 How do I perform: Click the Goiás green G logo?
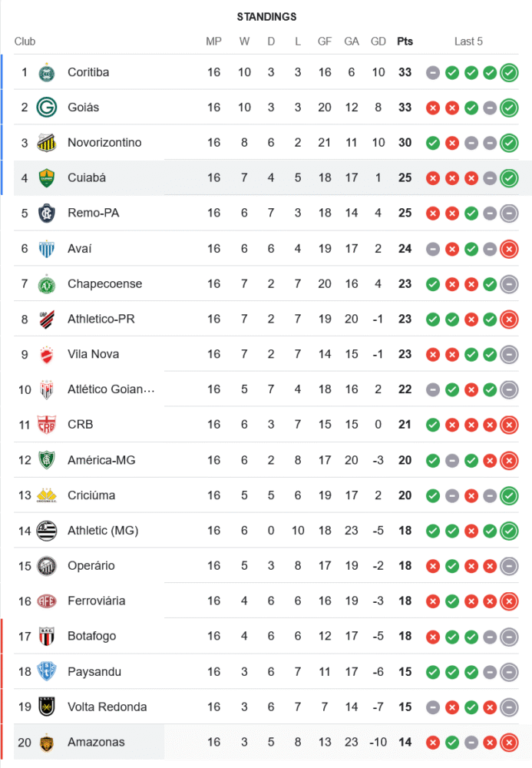pyautogui.click(x=47, y=108)
